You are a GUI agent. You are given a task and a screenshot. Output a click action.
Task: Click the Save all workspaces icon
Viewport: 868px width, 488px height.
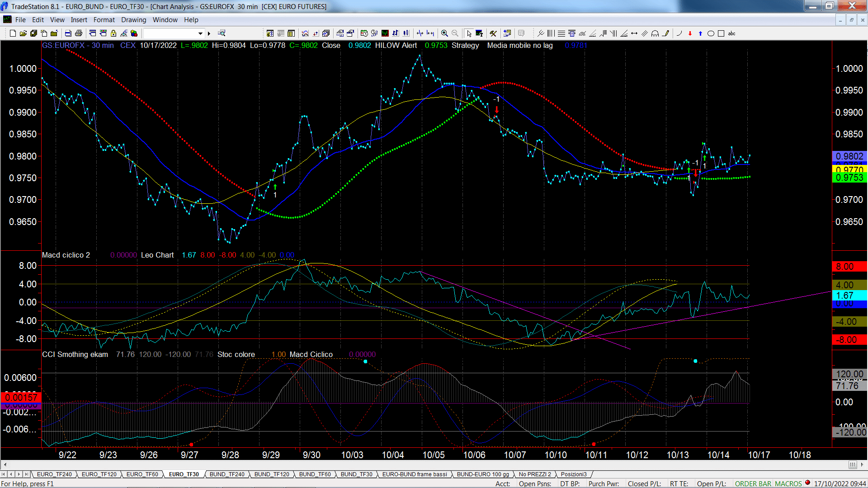[x=33, y=33]
